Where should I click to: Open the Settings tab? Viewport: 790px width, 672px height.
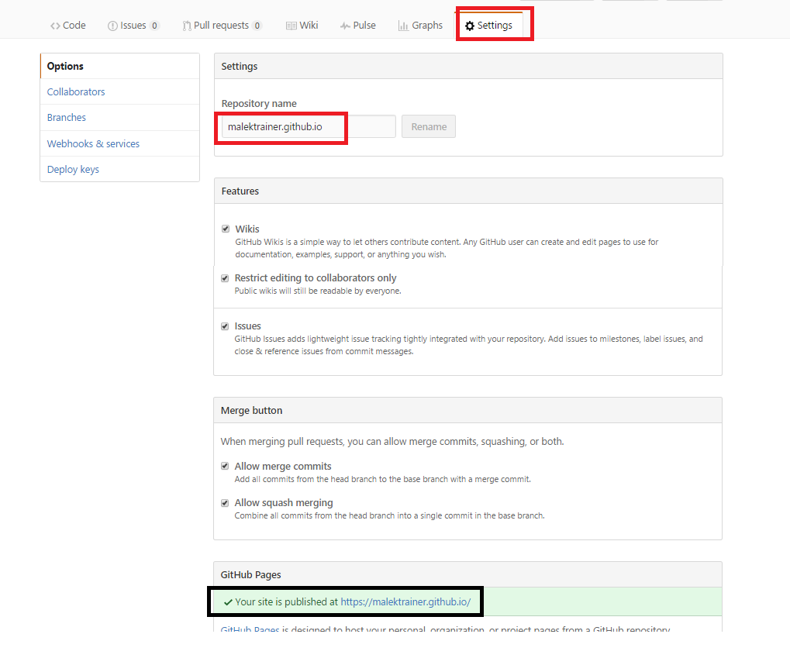coord(488,25)
